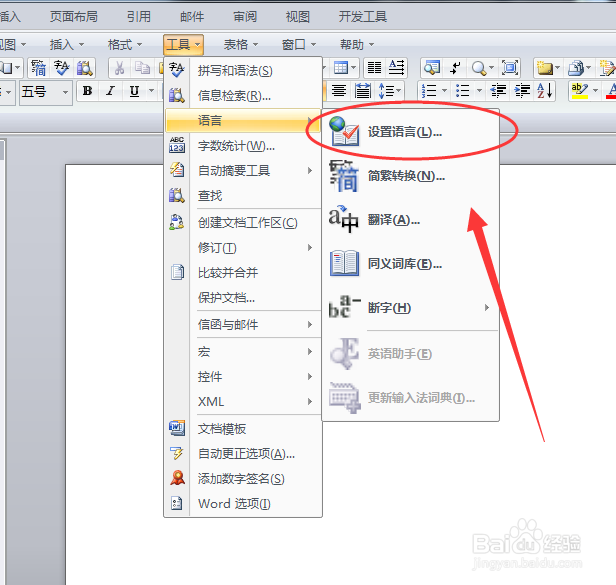Open the 邮件 ribbon tab
This screenshot has width=616, height=585.
pos(192,17)
